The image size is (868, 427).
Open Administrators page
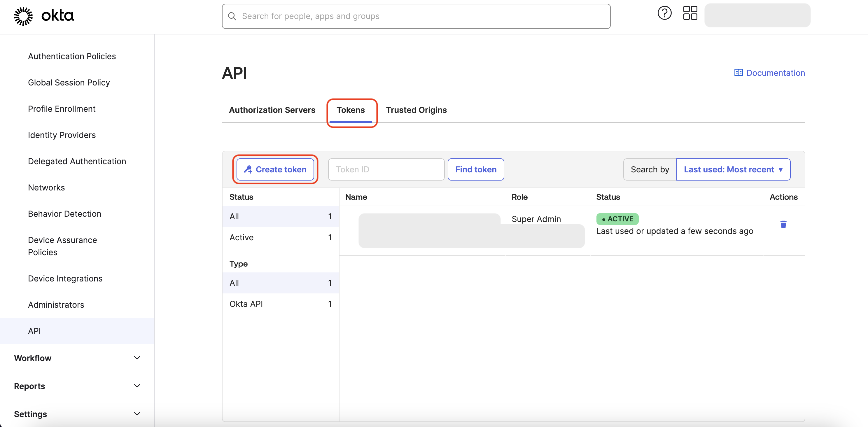coord(56,305)
